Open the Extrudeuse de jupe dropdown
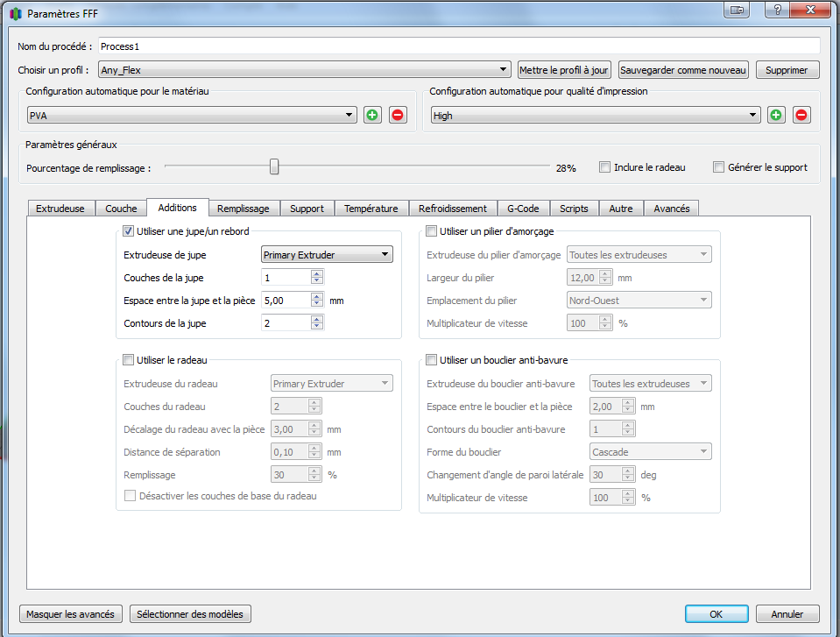Image resolution: width=840 pixels, height=637 pixels. (x=327, y=254)
